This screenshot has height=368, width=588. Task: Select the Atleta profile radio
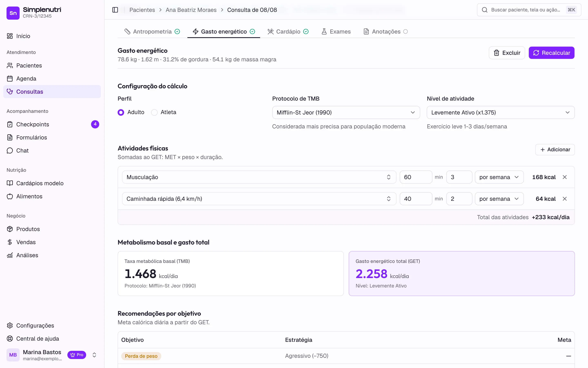click(x=154, y=112)
